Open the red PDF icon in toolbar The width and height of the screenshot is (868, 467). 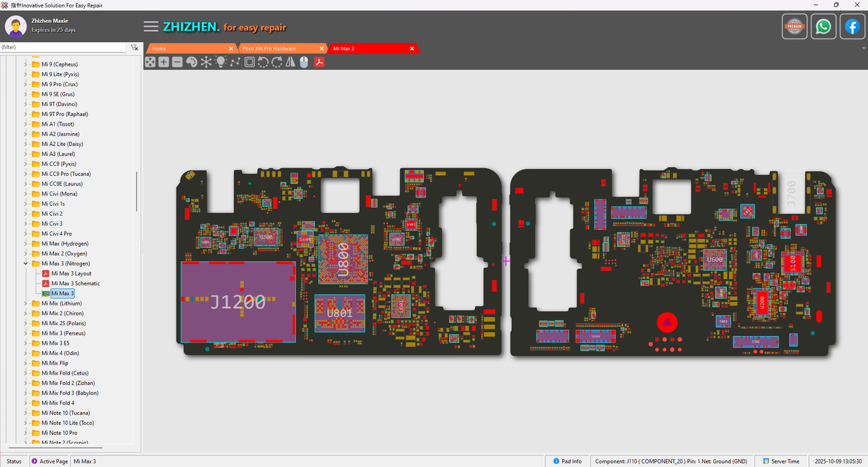[319, 62]
